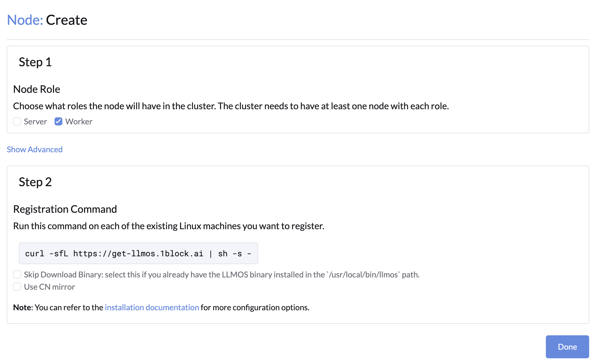Open the installation documentation link

[152, 308]
